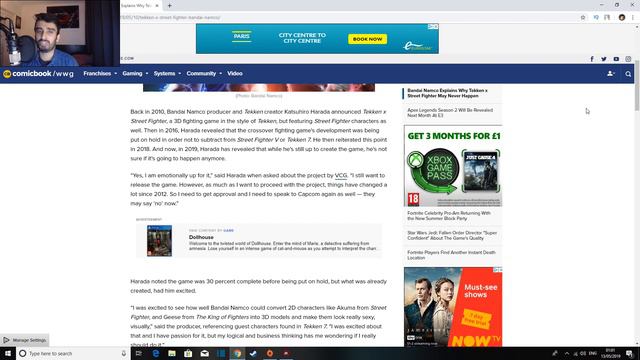Click Manage Settings button
Image resolution: width=640 pixels, height=360 pixels.
pos(24,340)
